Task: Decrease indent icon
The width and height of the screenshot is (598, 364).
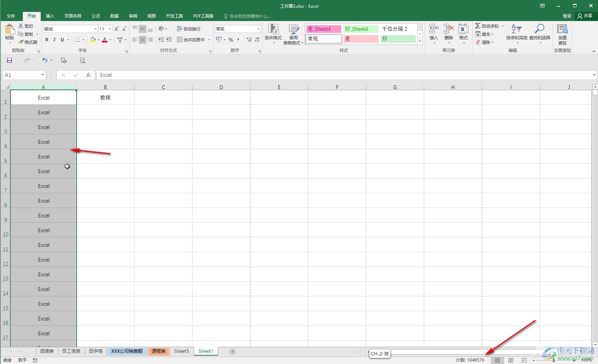Action: tap(161, 40)
